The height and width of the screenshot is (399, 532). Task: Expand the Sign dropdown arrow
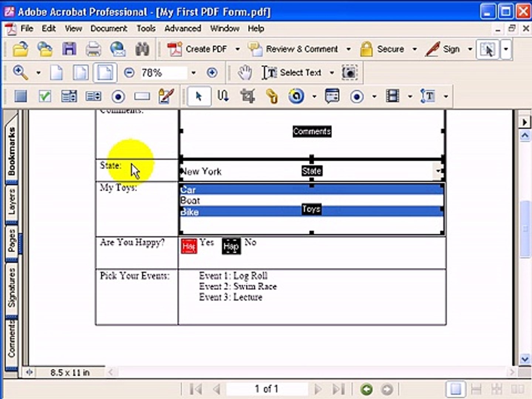click(470, 49)
